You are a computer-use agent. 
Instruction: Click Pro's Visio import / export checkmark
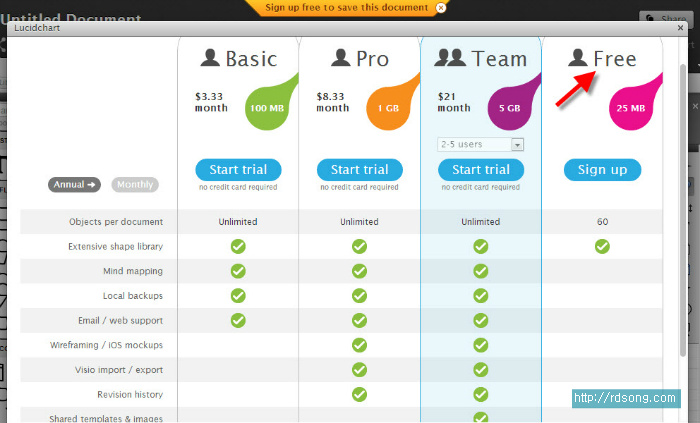359,370
